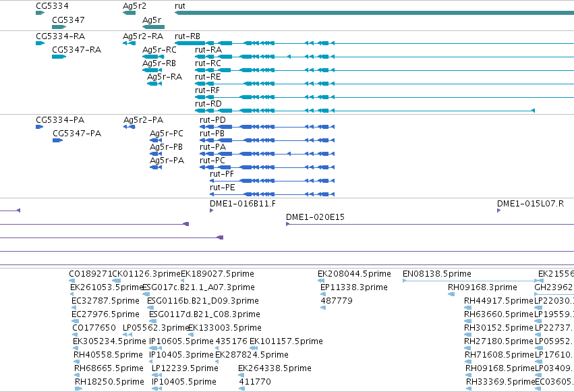Screen dimensions: 574x392
Task: Select the DME1-016B11.F clone end label
Action: pos(243,204)
